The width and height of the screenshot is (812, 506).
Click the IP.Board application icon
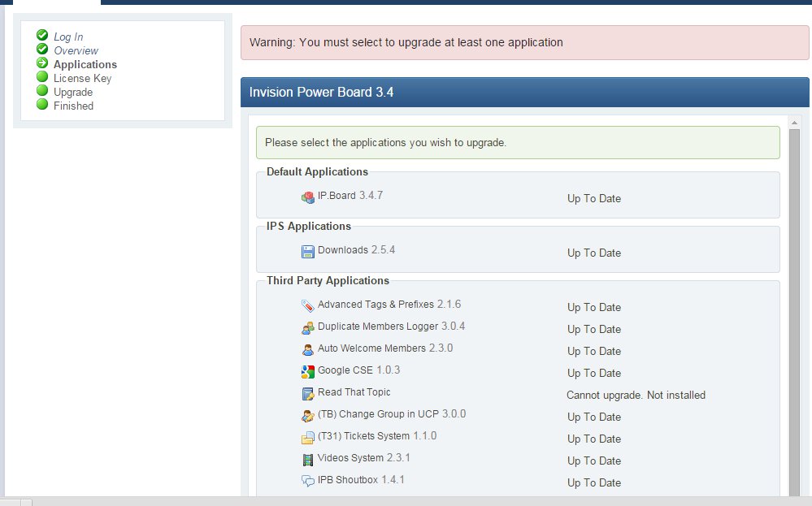coord(308,197)
